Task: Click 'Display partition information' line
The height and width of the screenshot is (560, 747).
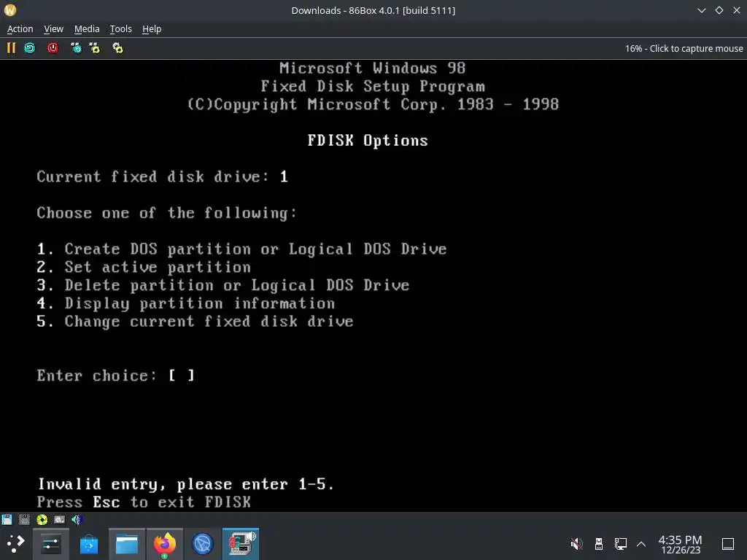Action: (200, 303)
